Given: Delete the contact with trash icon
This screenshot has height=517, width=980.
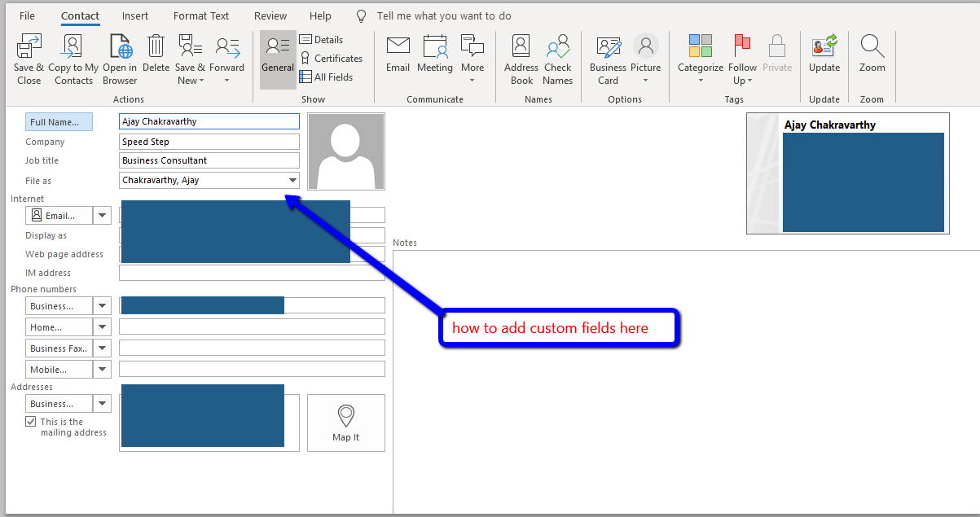Looking at the screenshot, I should [x=156, y=46].
